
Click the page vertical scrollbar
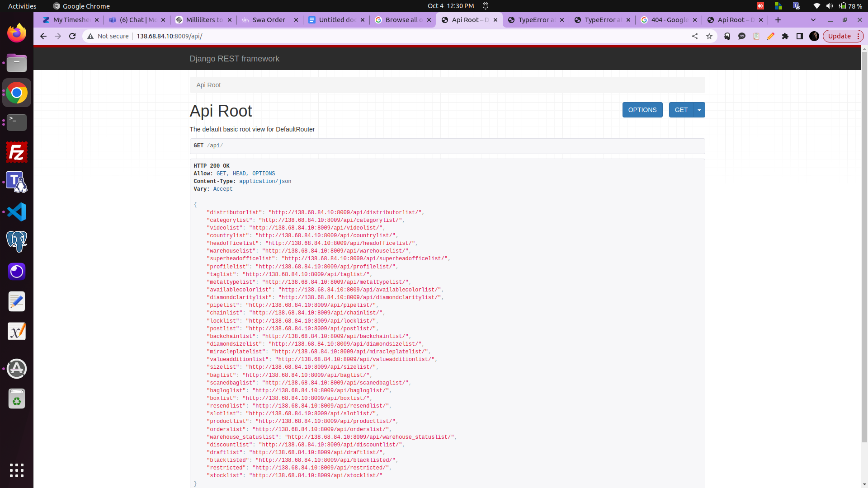864,244
